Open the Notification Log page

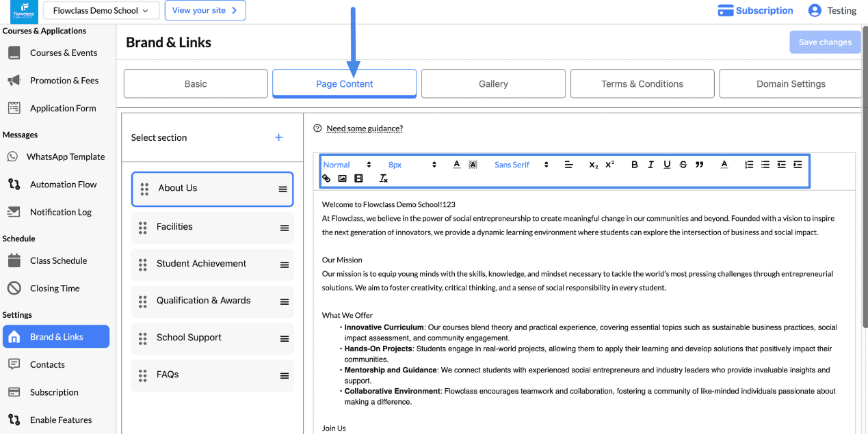click(55, 212)
